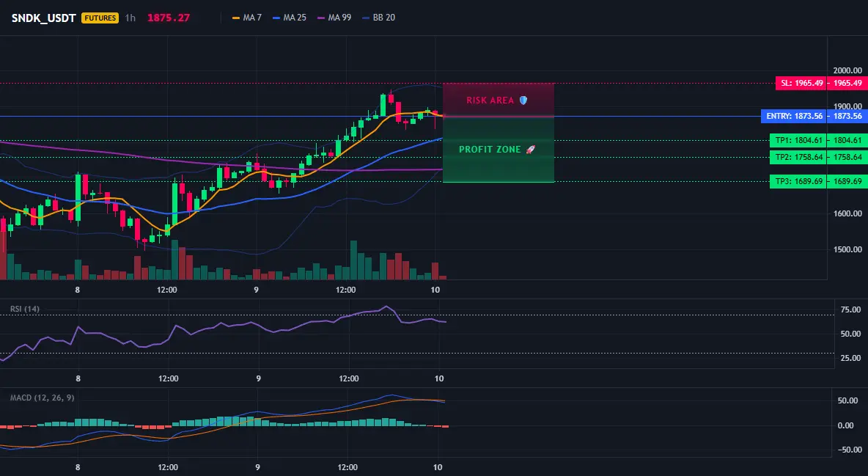Click the green PROFIT ZONE box

(x=499, y=150)
